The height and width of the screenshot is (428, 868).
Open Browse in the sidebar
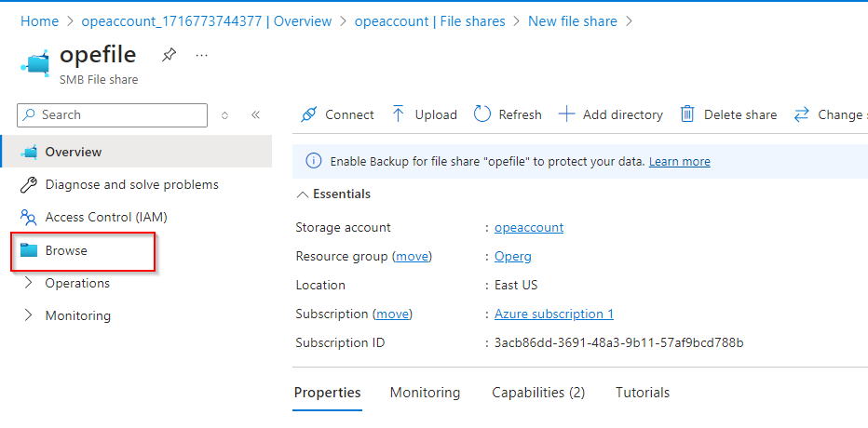point(66,250)
